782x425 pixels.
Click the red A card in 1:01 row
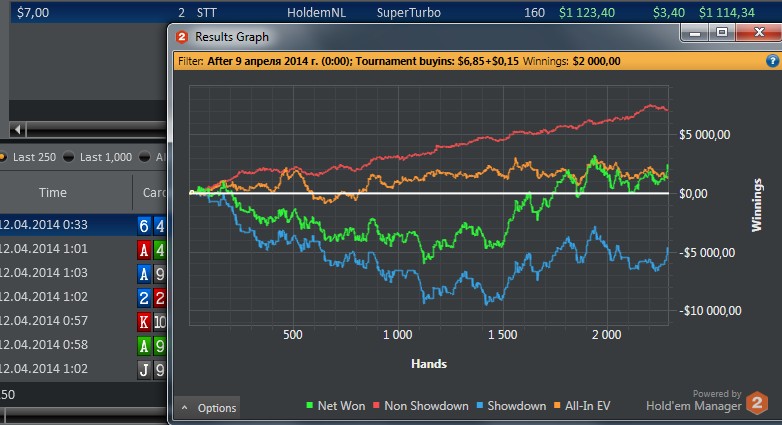(144, 250)
